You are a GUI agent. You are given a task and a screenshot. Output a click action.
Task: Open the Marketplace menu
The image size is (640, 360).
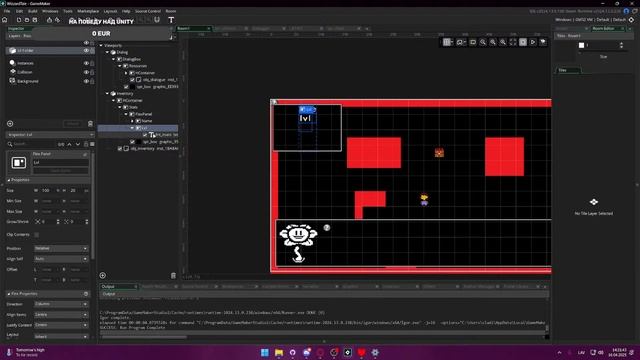[x=88, y=11]
